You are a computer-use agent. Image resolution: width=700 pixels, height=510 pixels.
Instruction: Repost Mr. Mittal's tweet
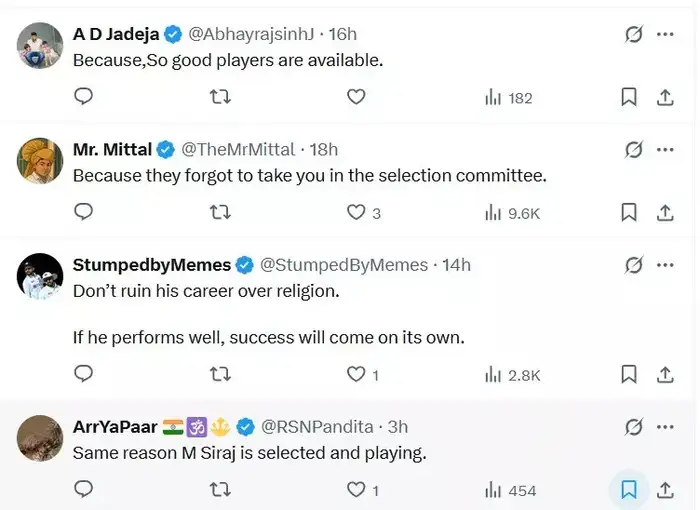[221, 212]
